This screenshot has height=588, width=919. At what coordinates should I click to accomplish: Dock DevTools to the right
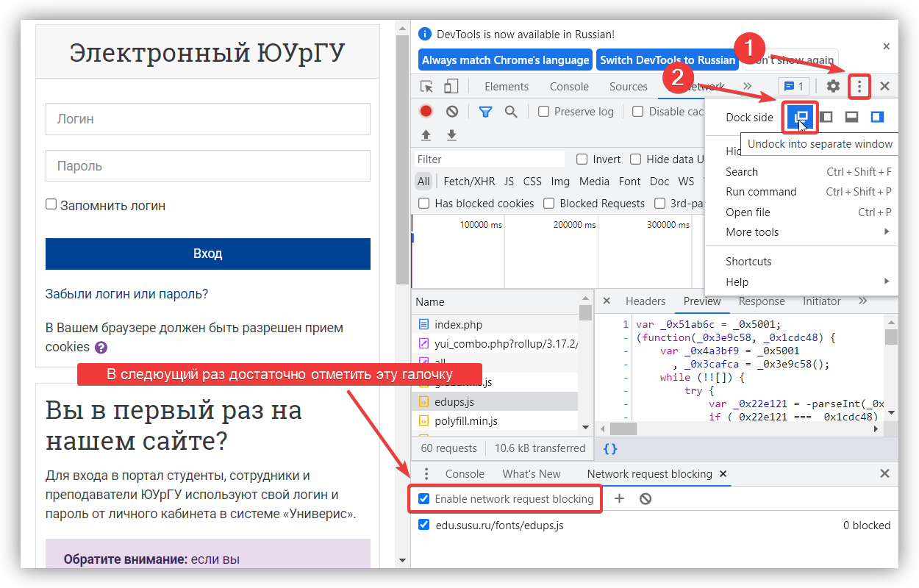coord(876,117)
